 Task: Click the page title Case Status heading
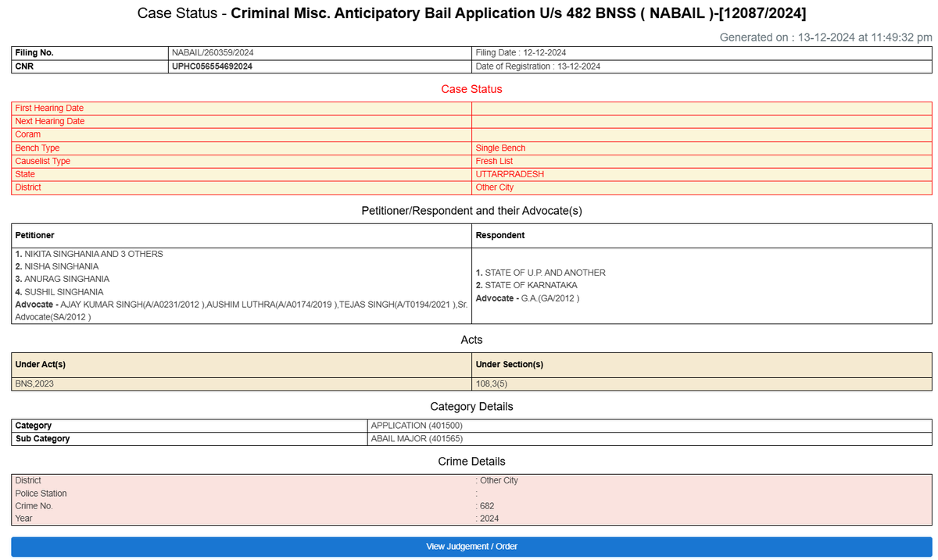(471, 13)
